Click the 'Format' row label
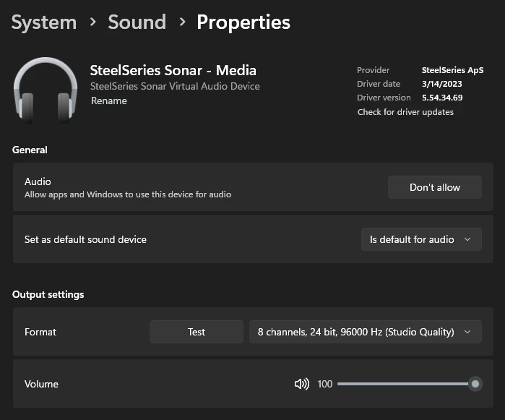This screenshot has height=420, width=505. [x=40, y=332]
